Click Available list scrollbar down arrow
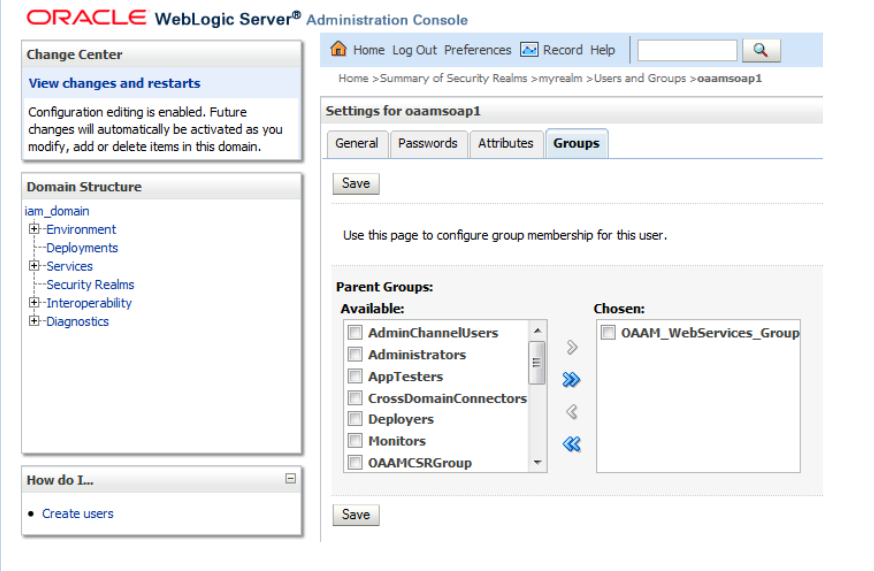Viewport: 874px width, 571px height. [x=537, y=462]
